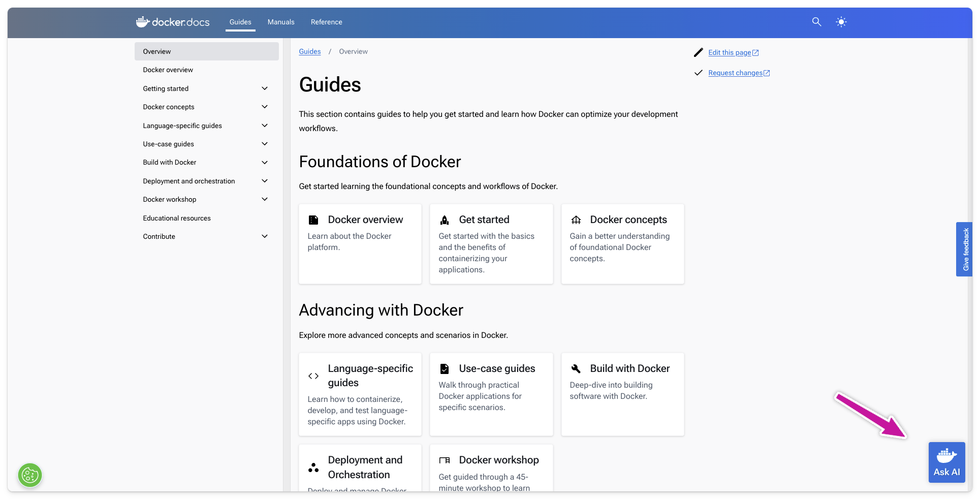980x499 pixels.
Task: Open the Get started card title
Action: tap(484, 220)
